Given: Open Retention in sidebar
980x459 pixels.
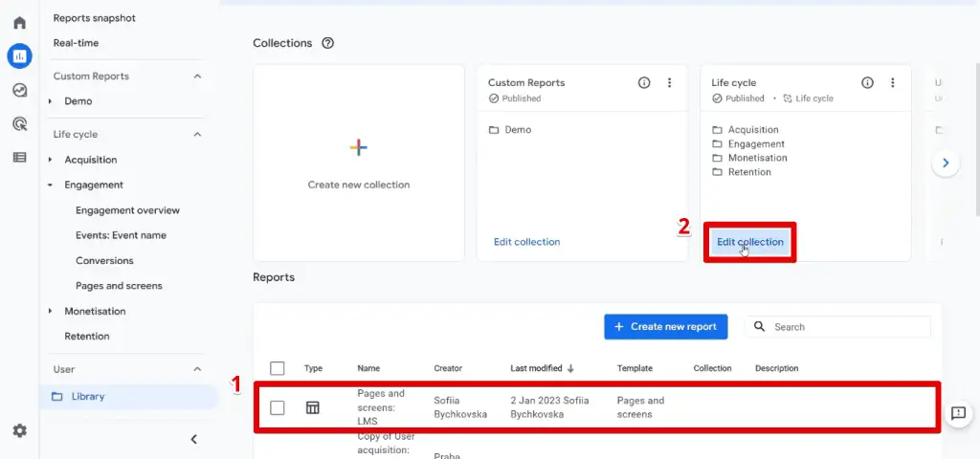Looking at the screenshot, I should (x=87, y=336).
